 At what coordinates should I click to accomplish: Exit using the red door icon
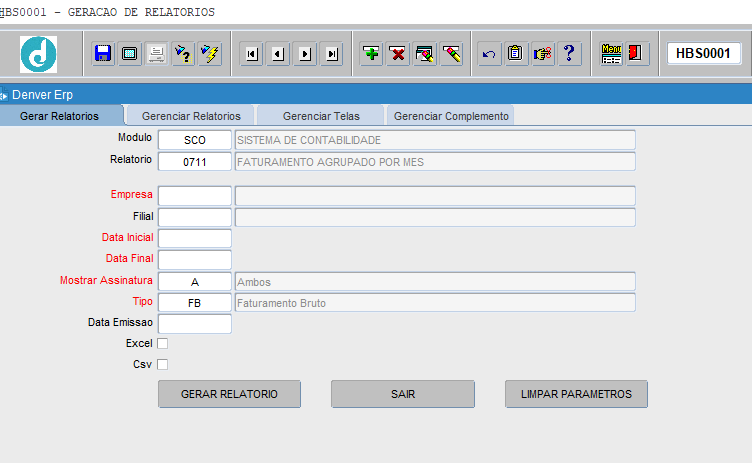click(x=636, y=53)
